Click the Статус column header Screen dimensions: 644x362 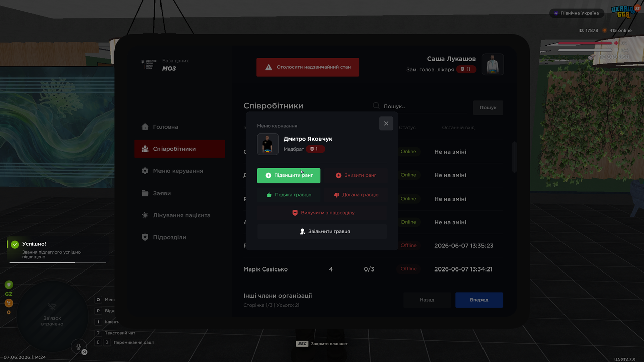(x=408, y=128)
